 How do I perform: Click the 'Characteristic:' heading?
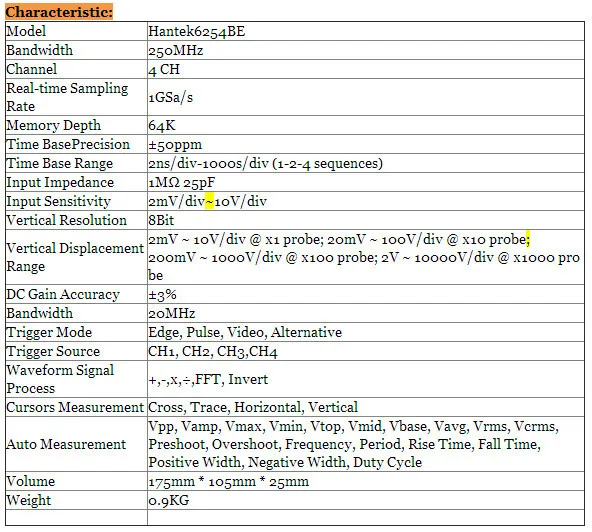[x=59, y=12]
